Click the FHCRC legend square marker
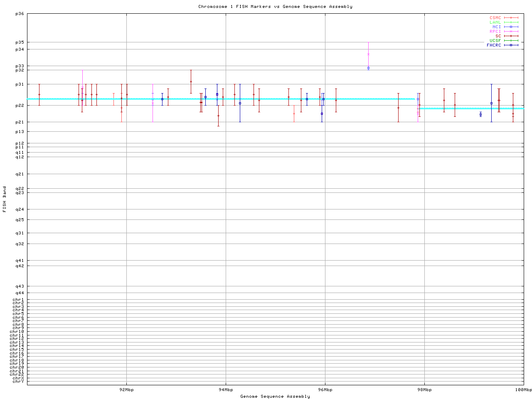Screen dimensions: 532x399 (511, 45)
